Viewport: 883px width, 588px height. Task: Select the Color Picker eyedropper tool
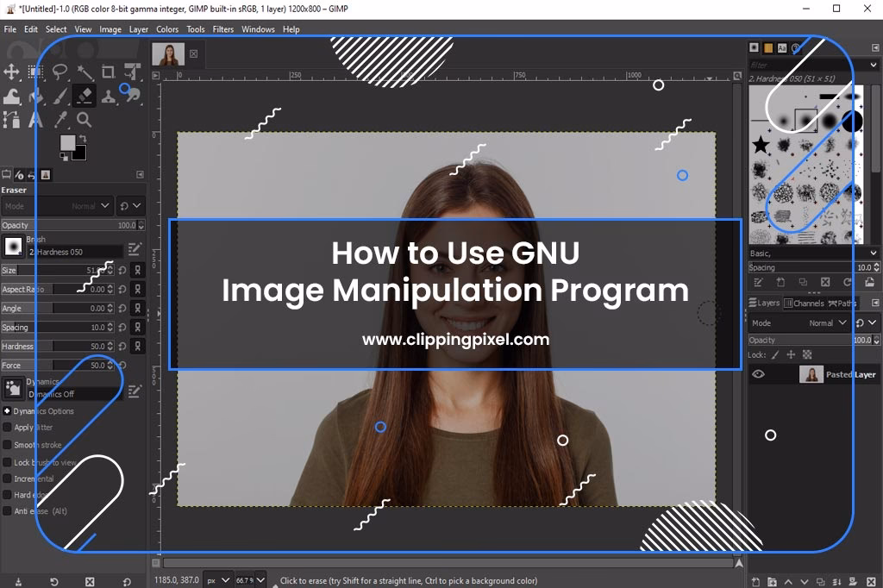(60, 120)
